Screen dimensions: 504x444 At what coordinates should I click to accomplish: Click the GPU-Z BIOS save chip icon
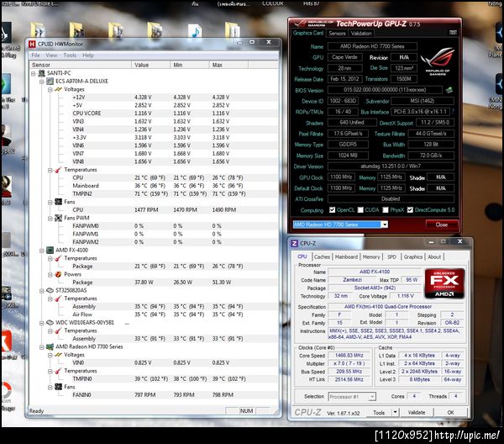449,90
